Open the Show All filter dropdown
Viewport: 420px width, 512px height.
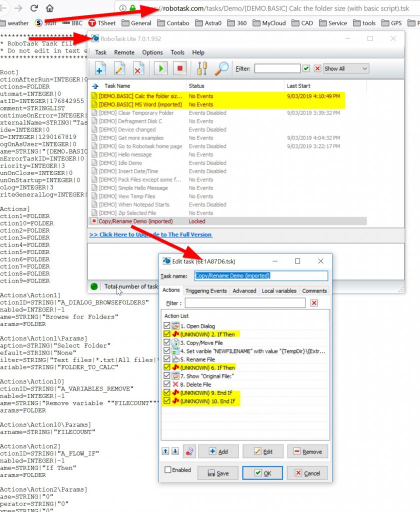click(346, 68)
